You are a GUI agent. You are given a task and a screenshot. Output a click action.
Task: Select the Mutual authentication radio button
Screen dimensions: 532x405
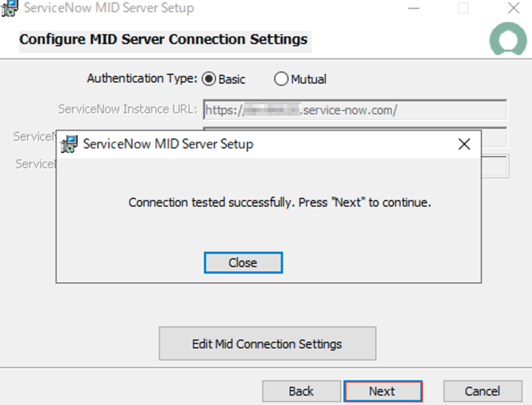coord(281,79)
